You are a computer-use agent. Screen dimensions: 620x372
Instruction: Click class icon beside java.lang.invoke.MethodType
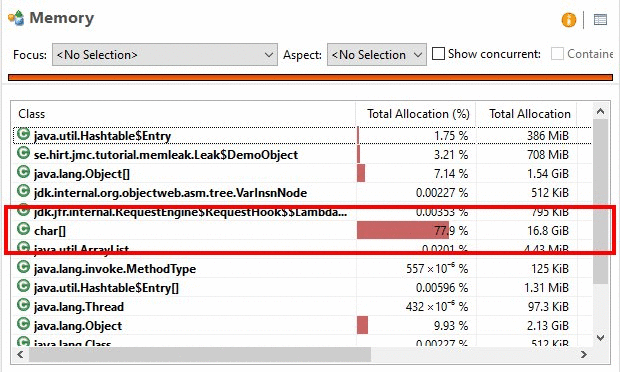coord(23,267)
